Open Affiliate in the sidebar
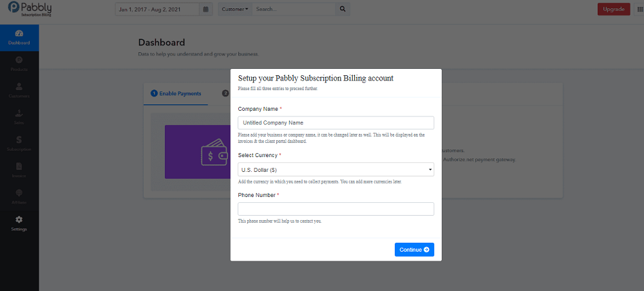 19,198
